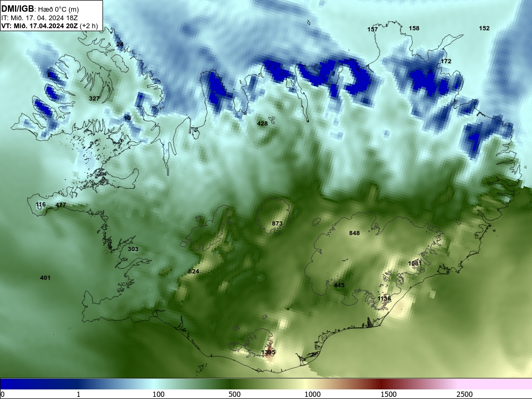The height and width of the screenshot is (399, 532).
Task: Select the map value 172
Action: [446, 61]
